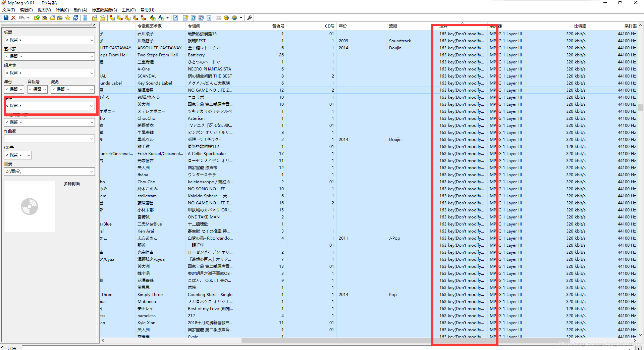Expand the actions dropdown arrow
644x350 pixels.
pos(167,18)
